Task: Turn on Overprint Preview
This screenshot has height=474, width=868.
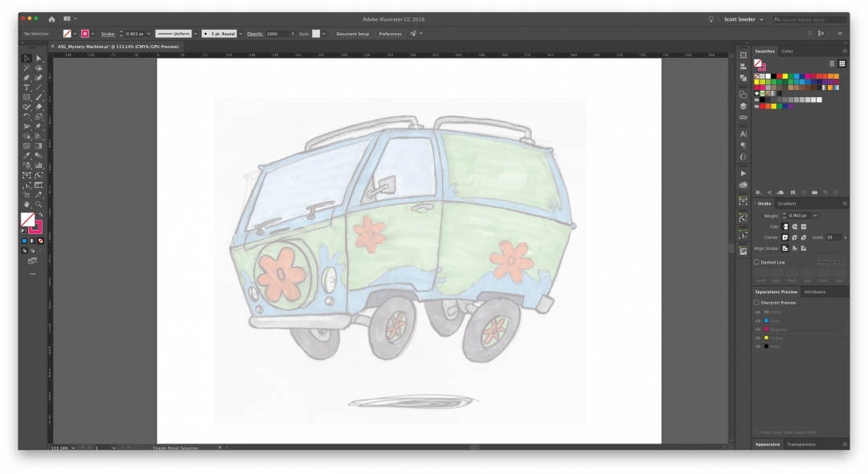Action: tap(756, 303)
